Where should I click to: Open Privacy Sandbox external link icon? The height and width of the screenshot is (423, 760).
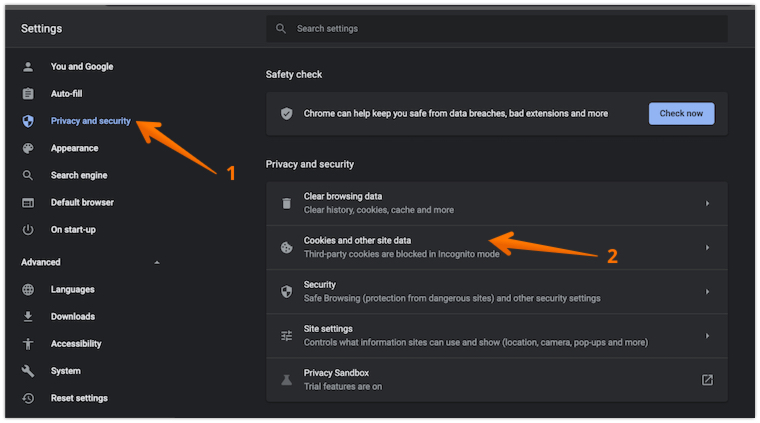coord(707,380)
